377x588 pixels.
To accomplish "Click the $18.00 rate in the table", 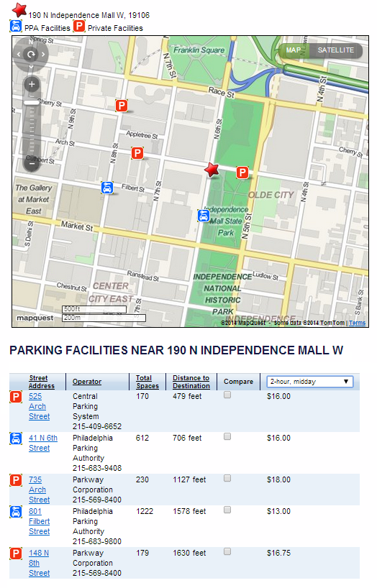I will coord(278,479).
